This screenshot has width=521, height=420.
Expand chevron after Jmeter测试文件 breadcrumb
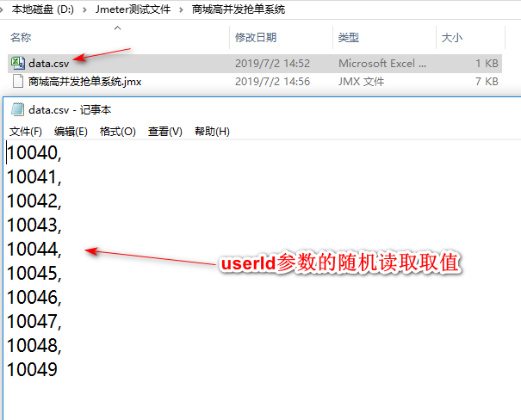tap(181, 10)
